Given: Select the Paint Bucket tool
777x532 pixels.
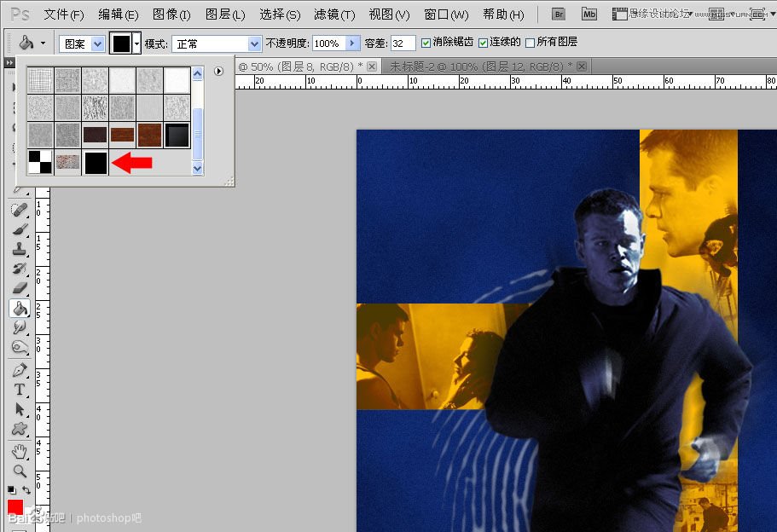Looking at the screenshot, I should [x=19, y=308].
